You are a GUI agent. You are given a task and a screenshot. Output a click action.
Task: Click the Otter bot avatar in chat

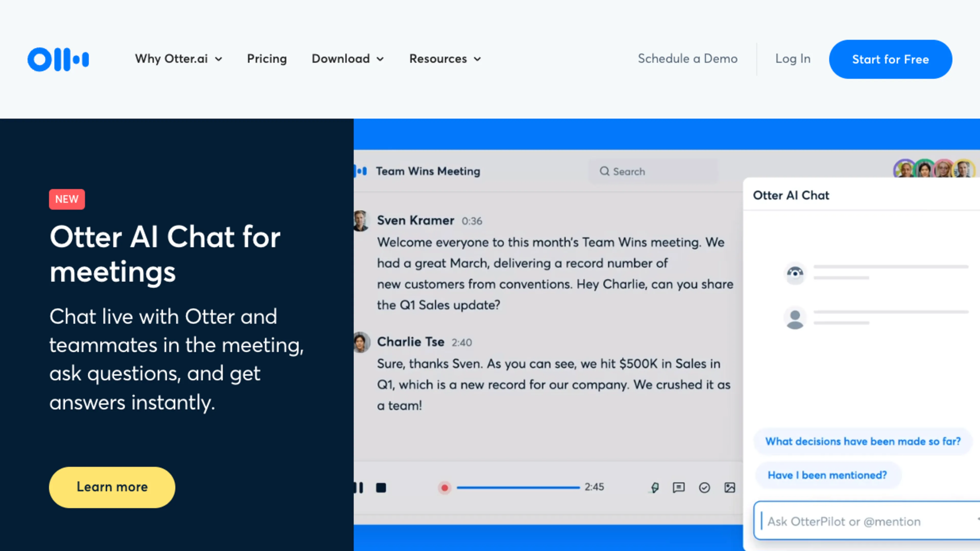click(795, 273)
